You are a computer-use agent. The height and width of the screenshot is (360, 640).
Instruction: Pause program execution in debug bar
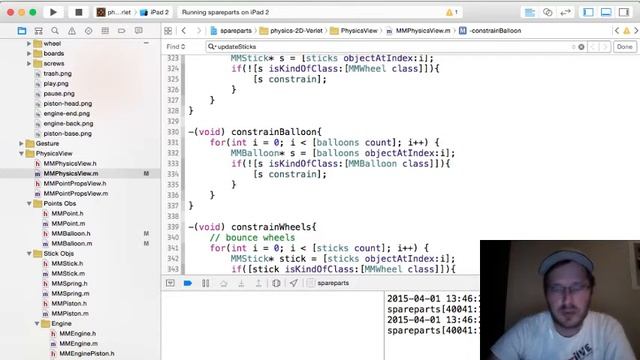[205, 283]
